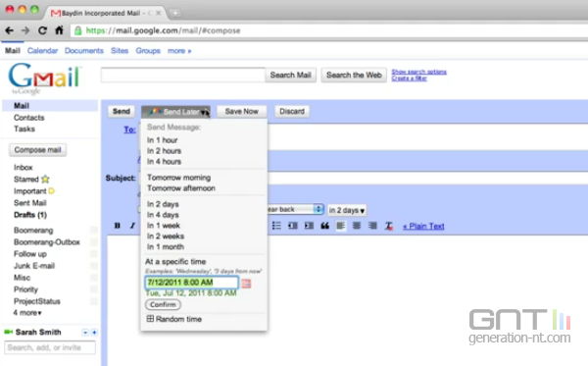588x366 pixels.
Task: Click the green padlock security icon
Action: (x=78, y=30)
